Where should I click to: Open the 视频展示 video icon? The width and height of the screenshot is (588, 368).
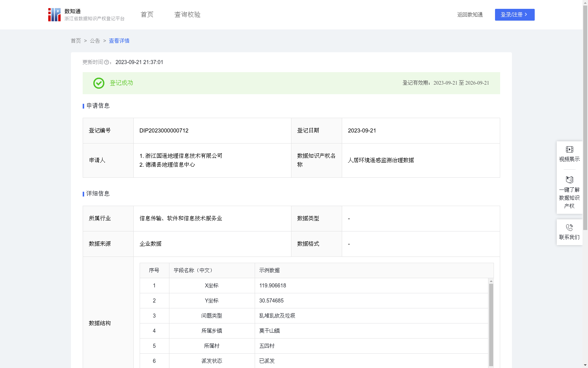(x=569, y=149)
